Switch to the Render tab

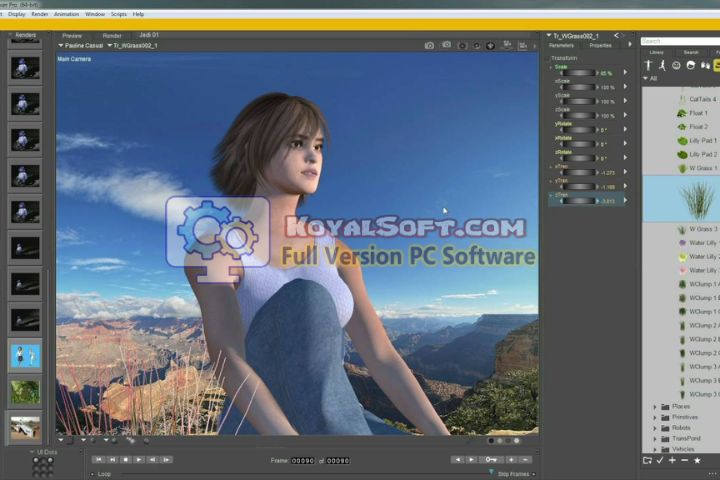pos(112,35)
